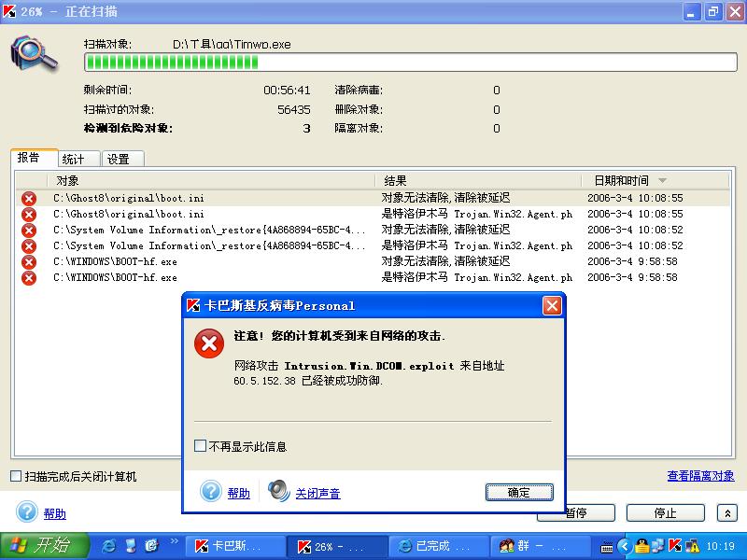Click red error icon in alert dialog
This screenshot has width=747, height=560.
[x=209, y=343]
